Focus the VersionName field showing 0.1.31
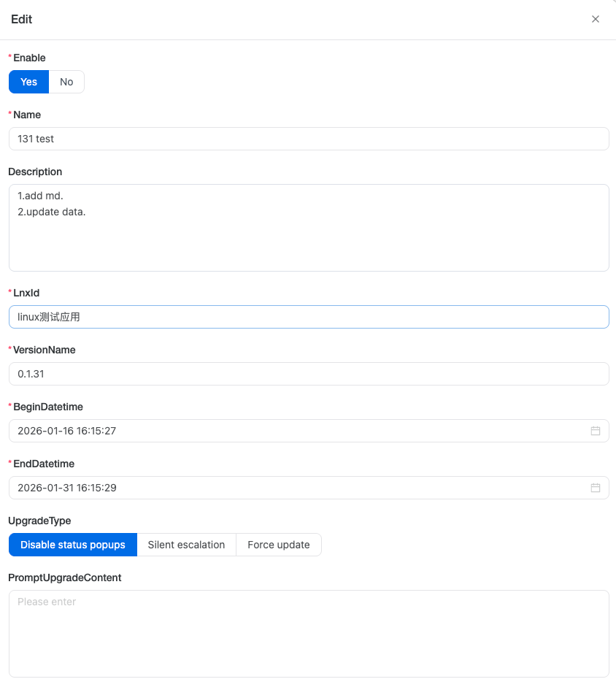Viewport: 616px width, 698px height. pos(308,374)
